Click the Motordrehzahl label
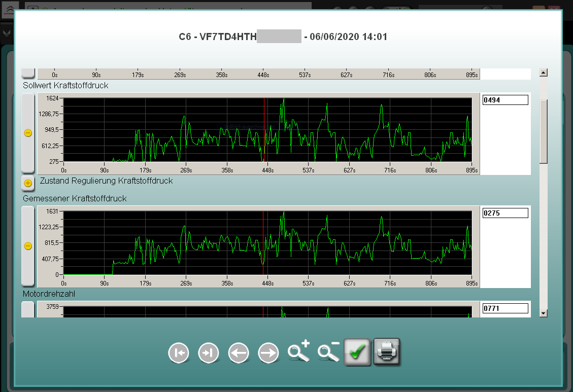The image size is (573, 392). [49, 294]
